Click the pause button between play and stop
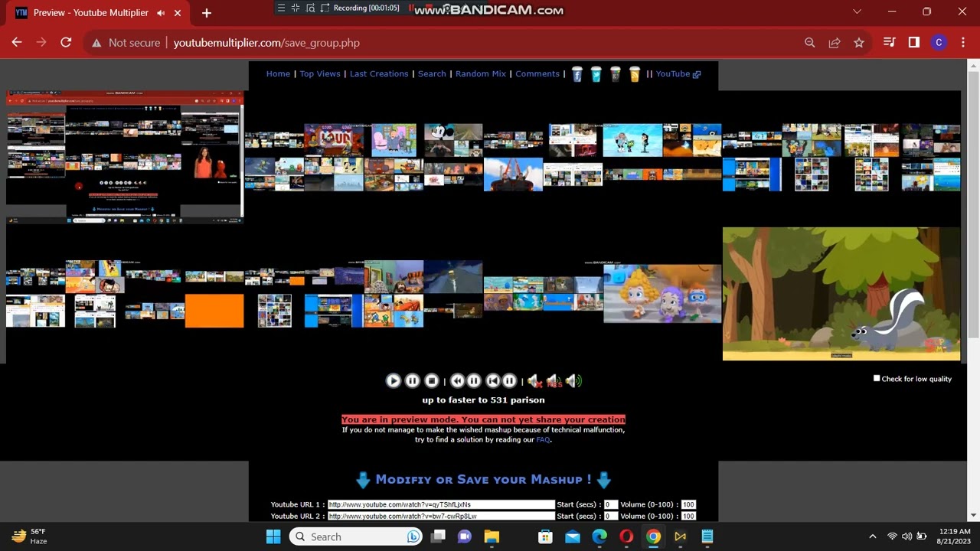 (412, 380)
